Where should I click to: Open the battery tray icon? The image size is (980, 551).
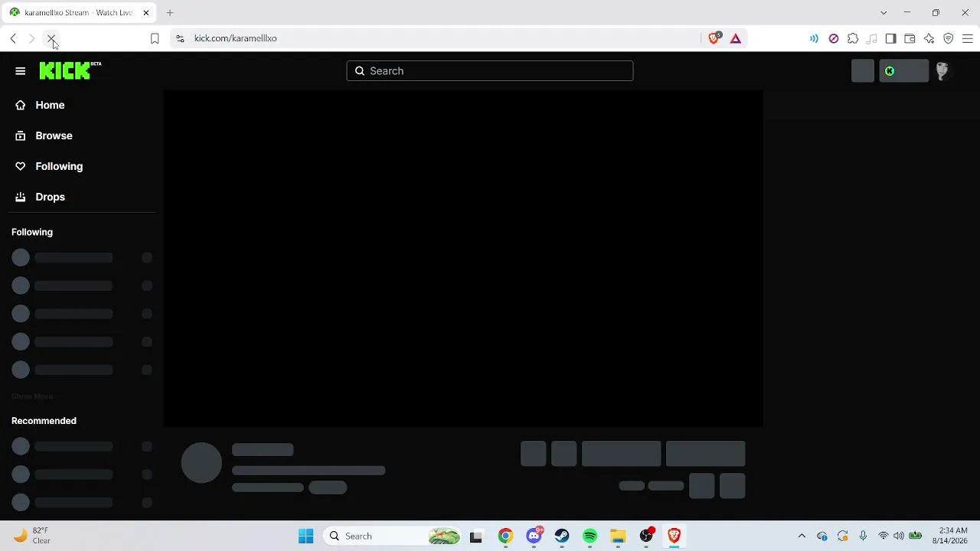[915, 536]
